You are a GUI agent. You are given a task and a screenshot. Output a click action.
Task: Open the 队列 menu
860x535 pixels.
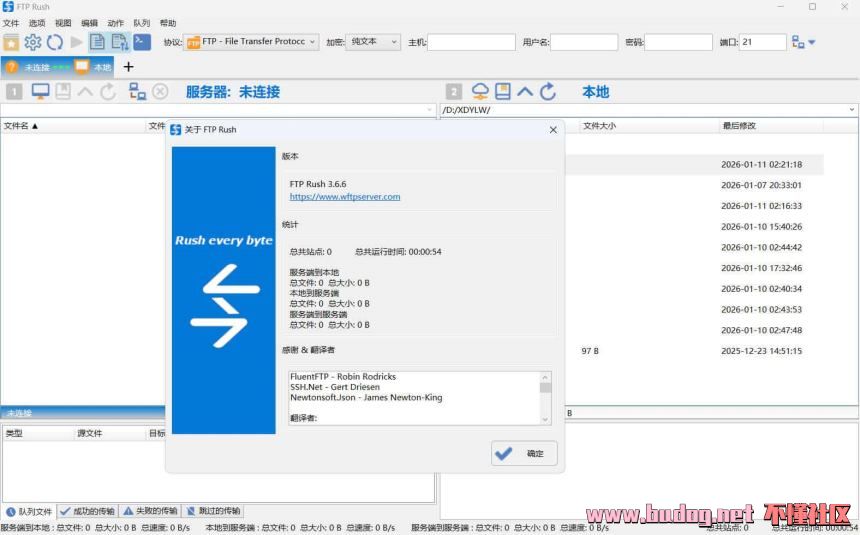pos(142,23)
